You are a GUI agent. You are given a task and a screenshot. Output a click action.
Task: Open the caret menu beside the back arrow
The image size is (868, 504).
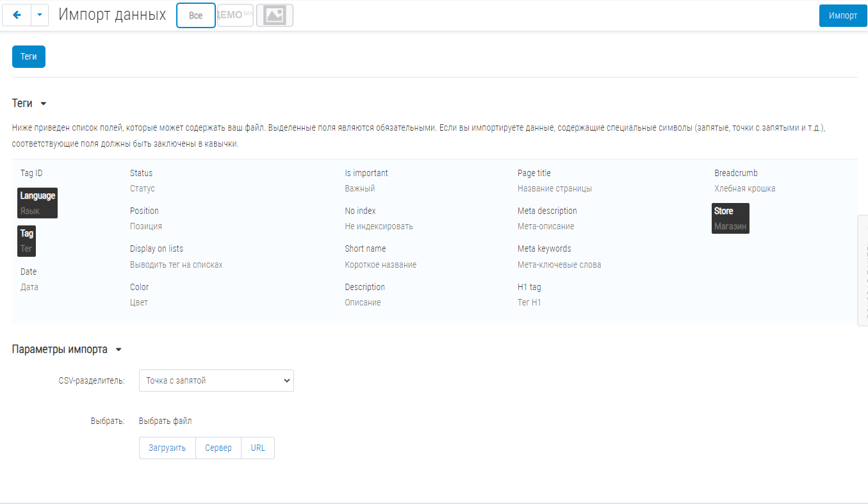point(40,15)
